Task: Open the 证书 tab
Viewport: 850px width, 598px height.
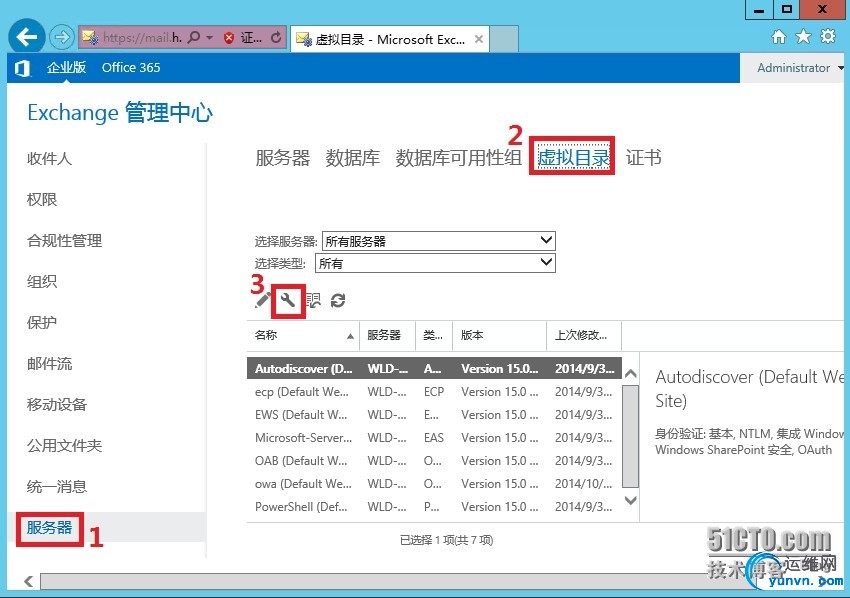Action: pos(643,158)
